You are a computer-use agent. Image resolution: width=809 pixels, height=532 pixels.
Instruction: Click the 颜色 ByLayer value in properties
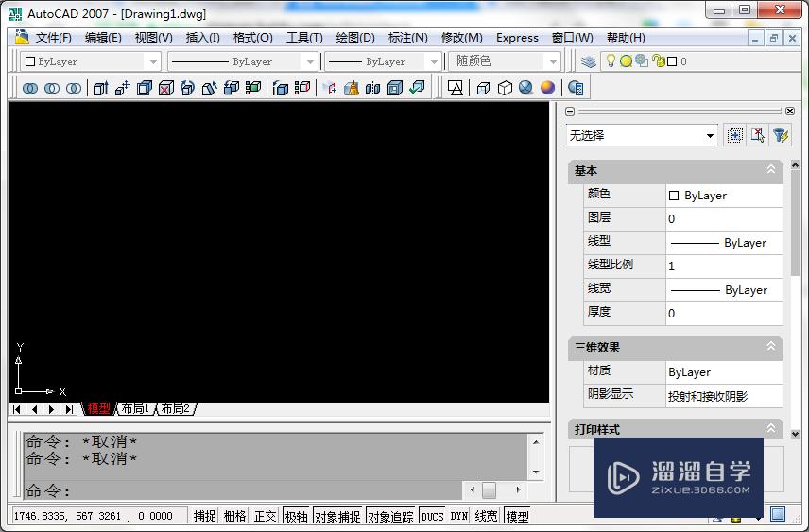[724, 196]
